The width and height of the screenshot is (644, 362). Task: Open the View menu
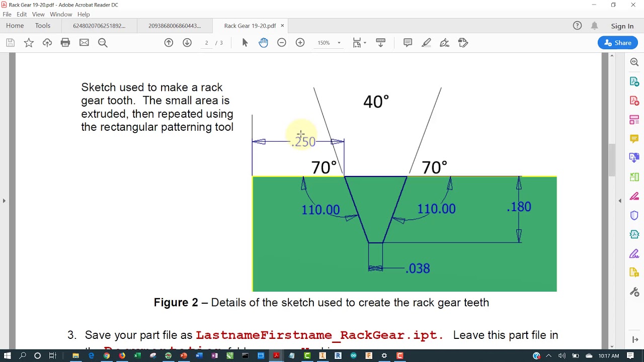pyautogui.click(x=38, y=15)
